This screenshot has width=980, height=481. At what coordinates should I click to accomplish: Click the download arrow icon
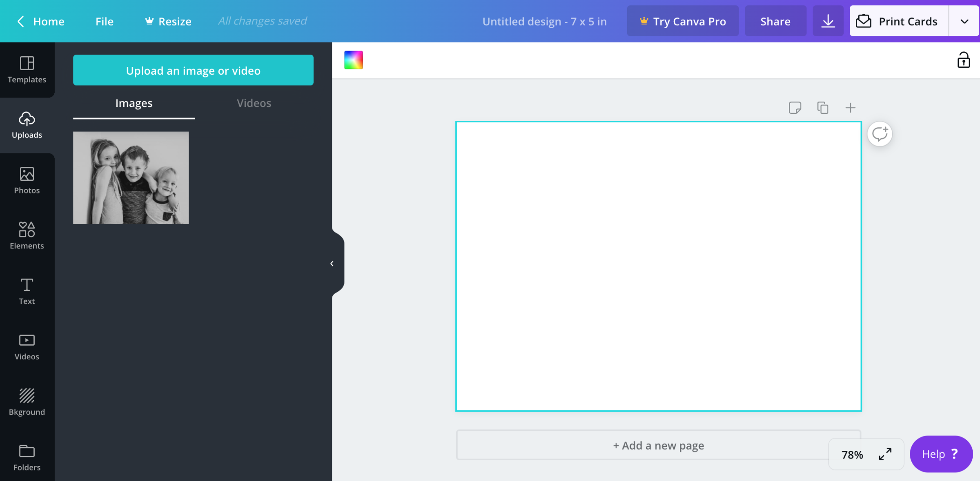click(828, 21)
